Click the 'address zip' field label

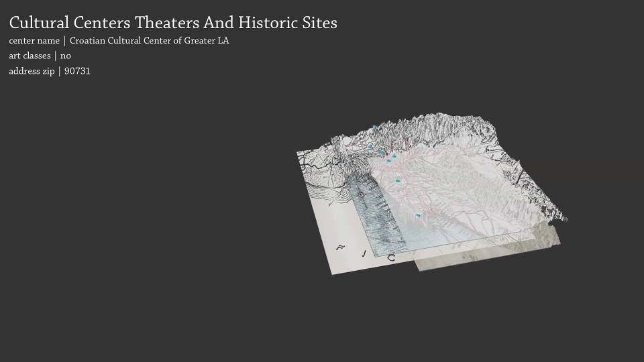(x=32, y=71)
